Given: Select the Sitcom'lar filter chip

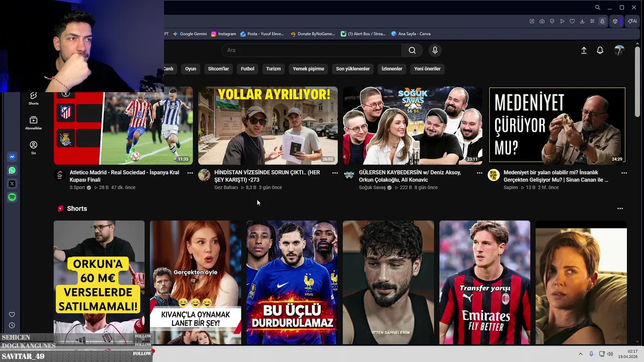Looking at the screenshot, I should [x=218, y=69].
